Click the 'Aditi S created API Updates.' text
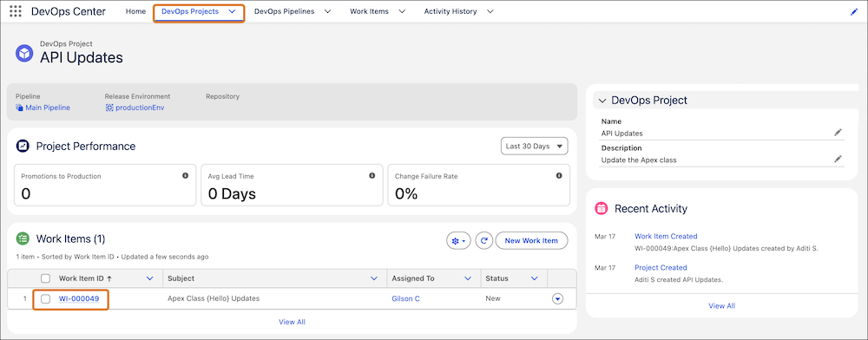The height and width of the screenshot is (340, 868). click(679, 280)
